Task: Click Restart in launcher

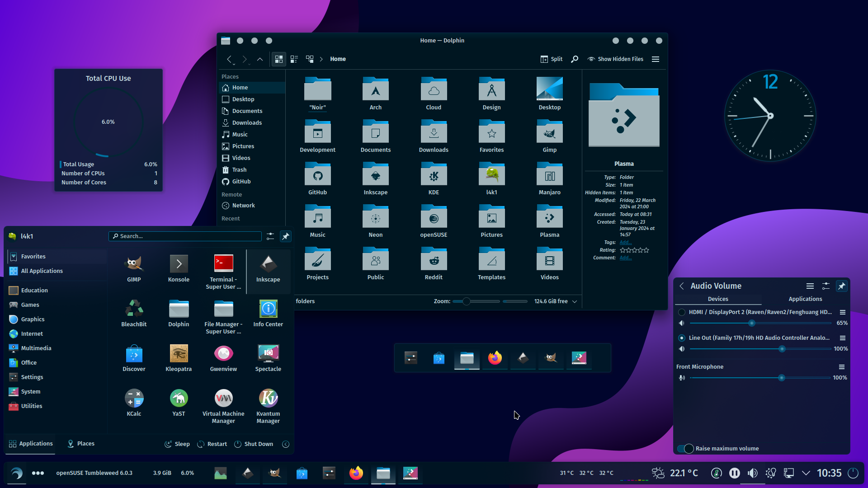Action: 212,444
